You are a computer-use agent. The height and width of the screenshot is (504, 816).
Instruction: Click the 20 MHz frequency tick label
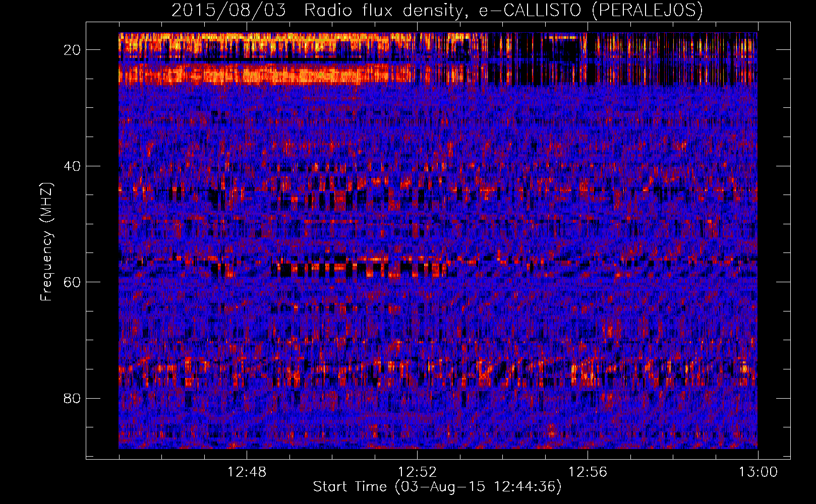73,50
